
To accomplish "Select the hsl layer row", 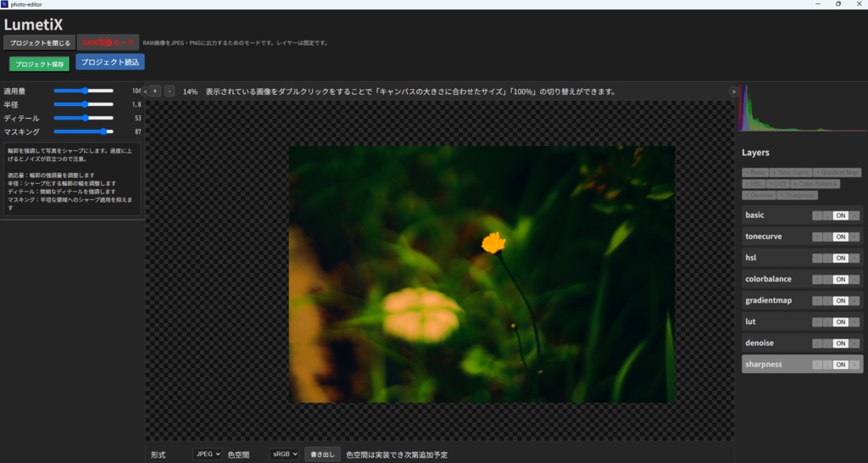I will (802, 258).
